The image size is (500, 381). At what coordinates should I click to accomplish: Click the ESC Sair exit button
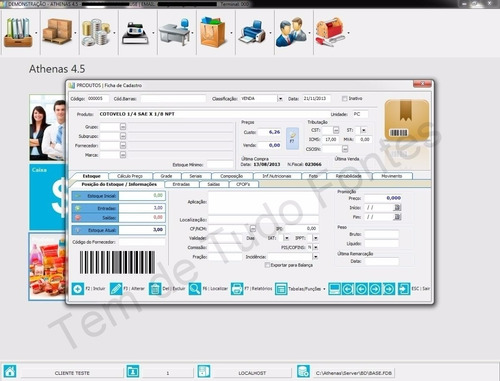click(414, 289)
